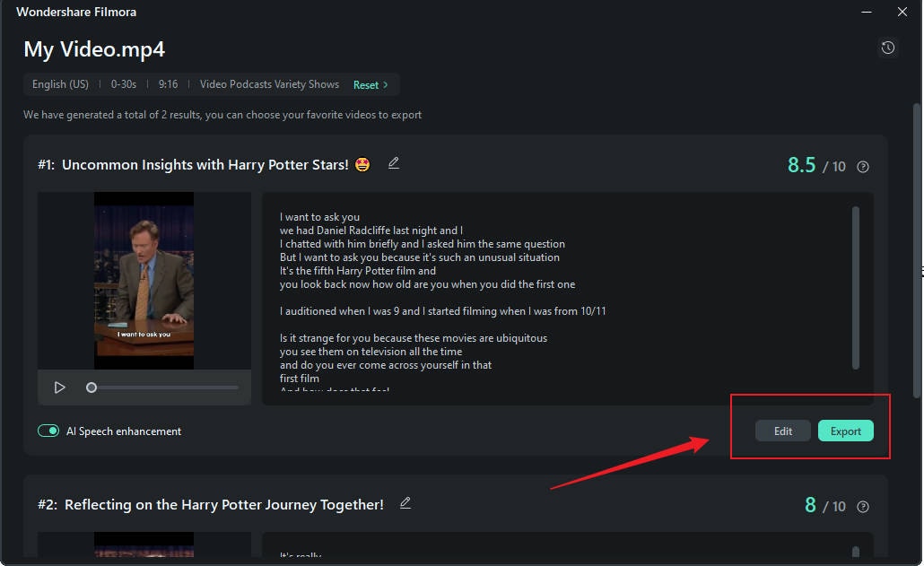Open score help icon next to 8 / 10

[x=863, y=507]
